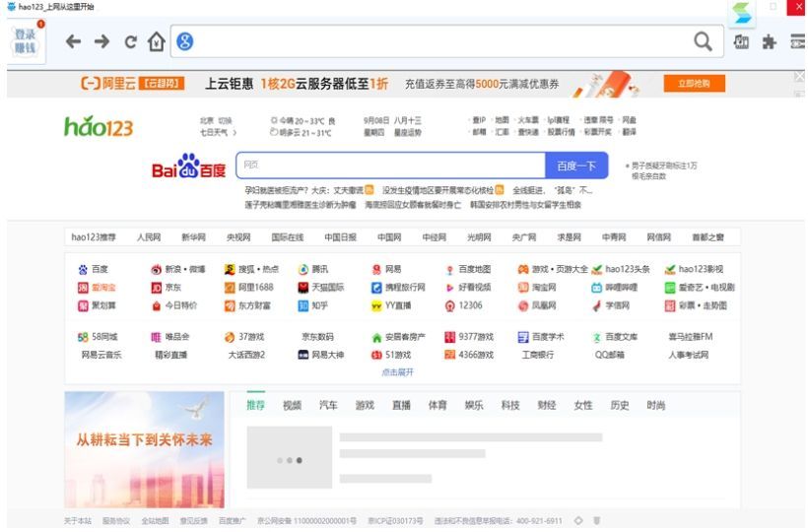Click the magnifier search icon in address bar
This screenshot has height=532, width=808.
pyautogui.click(x=703, y=41)
